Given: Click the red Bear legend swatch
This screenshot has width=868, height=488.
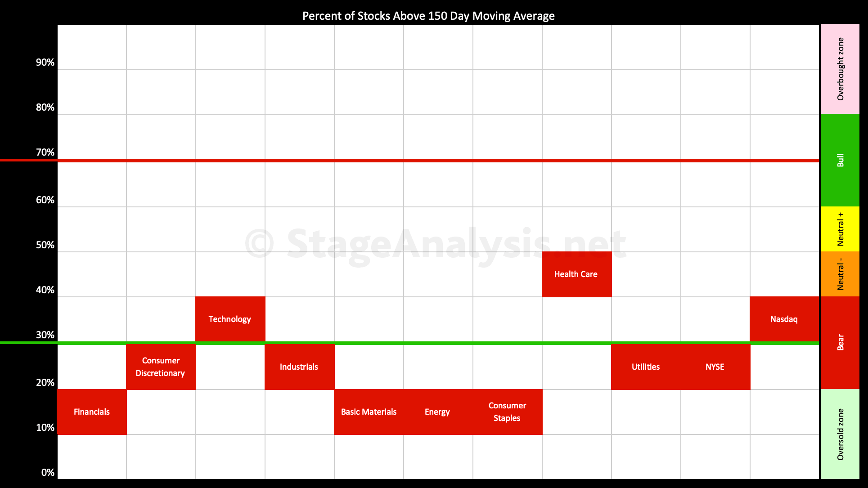Looking at the screenshot, I should pos(840,343).
